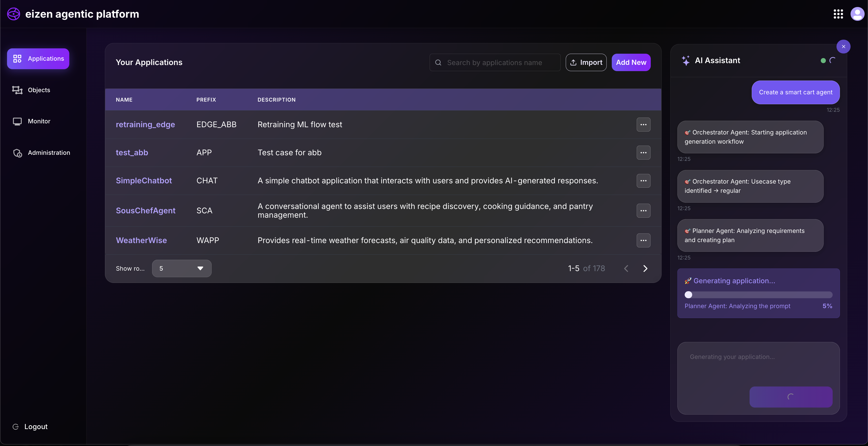868x446 pixels.
Task: Open the Objects menu item
Action: pyautogui.click(x=39, y=90)
